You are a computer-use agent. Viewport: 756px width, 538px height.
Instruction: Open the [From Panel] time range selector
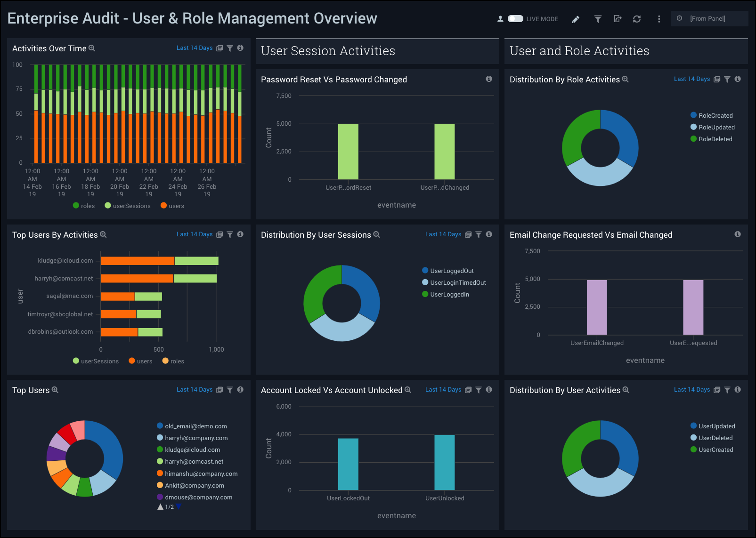click(708, 19)
